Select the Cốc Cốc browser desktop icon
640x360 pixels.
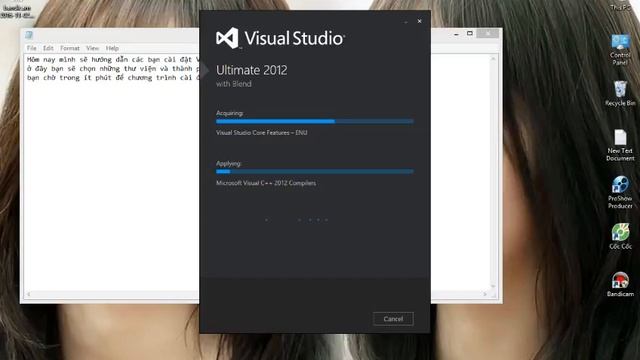(x=620, y=236)
